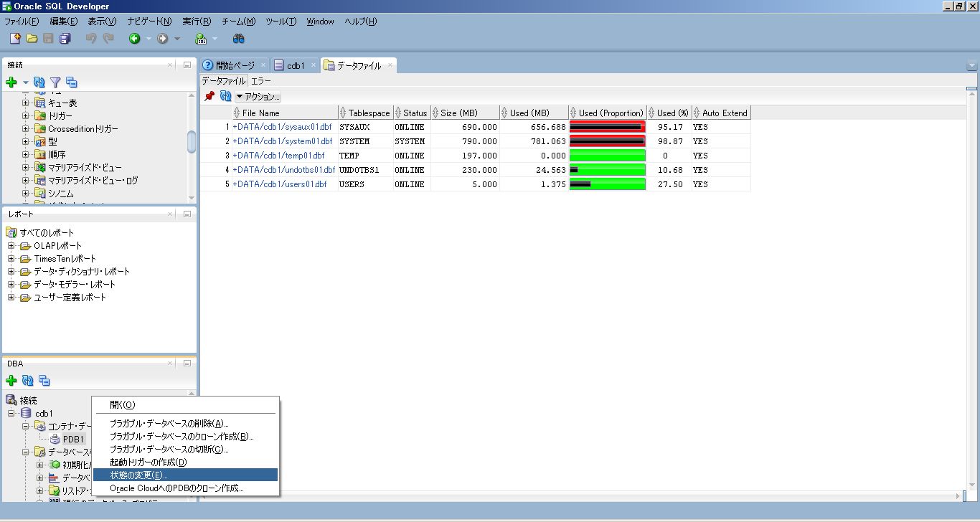The image size is (980, 522).
Task: Minimize the 接続 panel
Action: 187,65
